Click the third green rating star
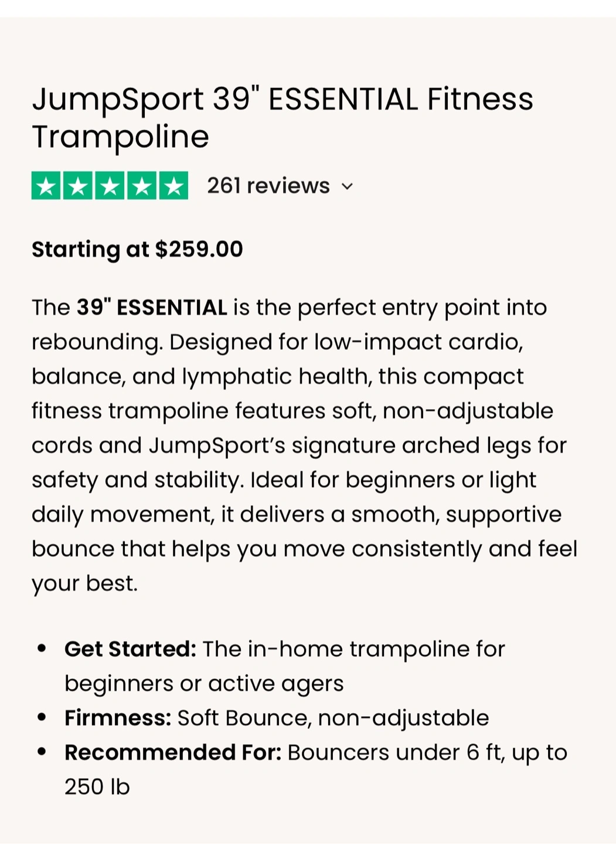Screen dimensions: 616x844 tap(110, 186)
